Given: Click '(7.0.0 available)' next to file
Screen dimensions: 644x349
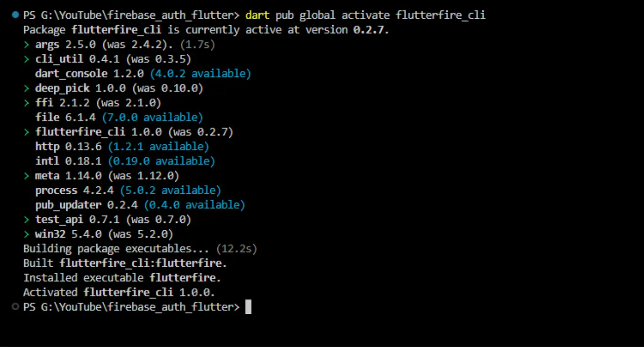Looking at the screenshot, I should (152, 117).
